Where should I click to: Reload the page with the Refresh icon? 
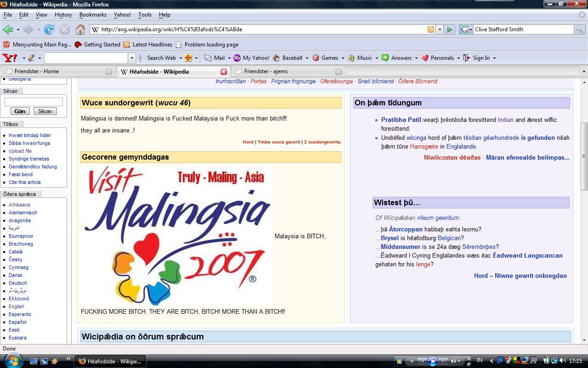pyautogui.click(x=49, y=29)
